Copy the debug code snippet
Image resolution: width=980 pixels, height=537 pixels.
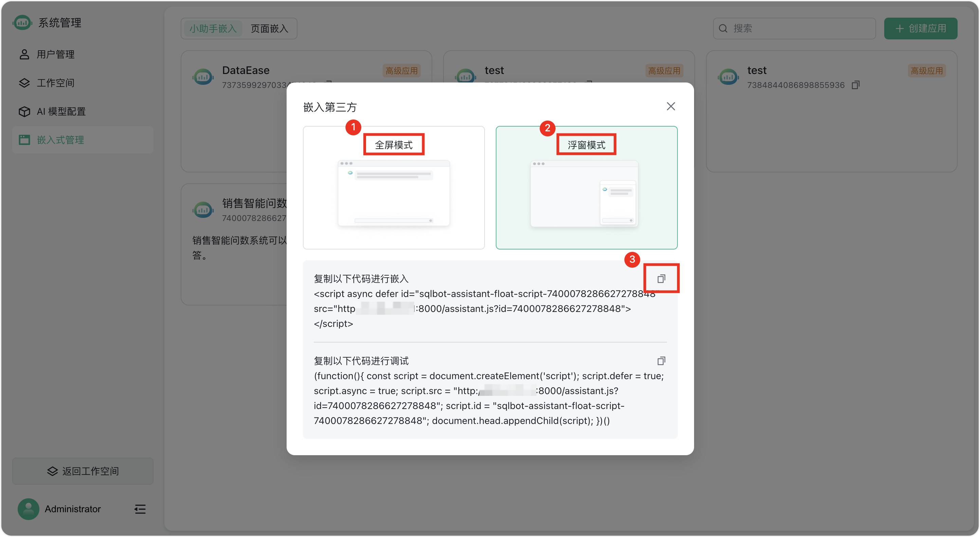[x=661, y=360]
